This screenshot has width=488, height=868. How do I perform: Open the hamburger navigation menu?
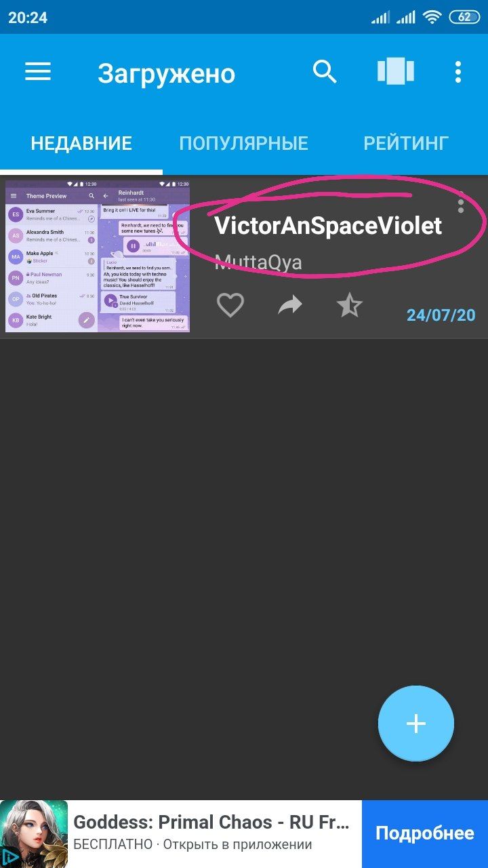tap(38, 72)
